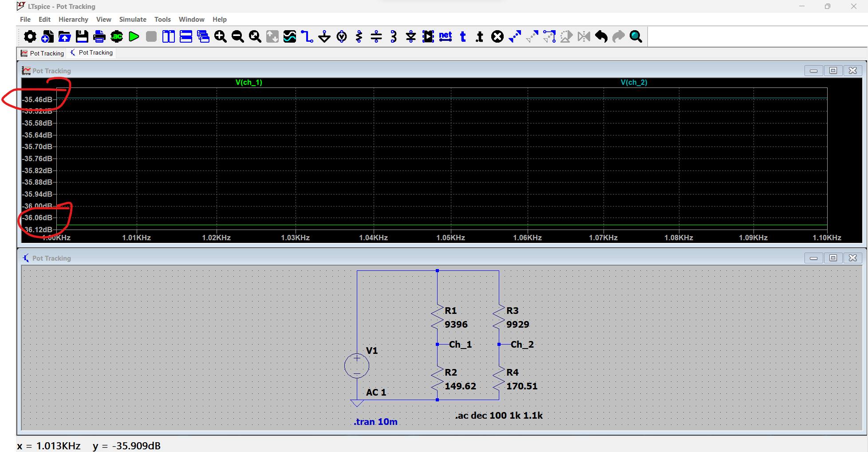Image resolution: width=868 pixels, height=452 pixels.
Task: Create a new schematic with the toolbar icon
Action: pos(47,36)
